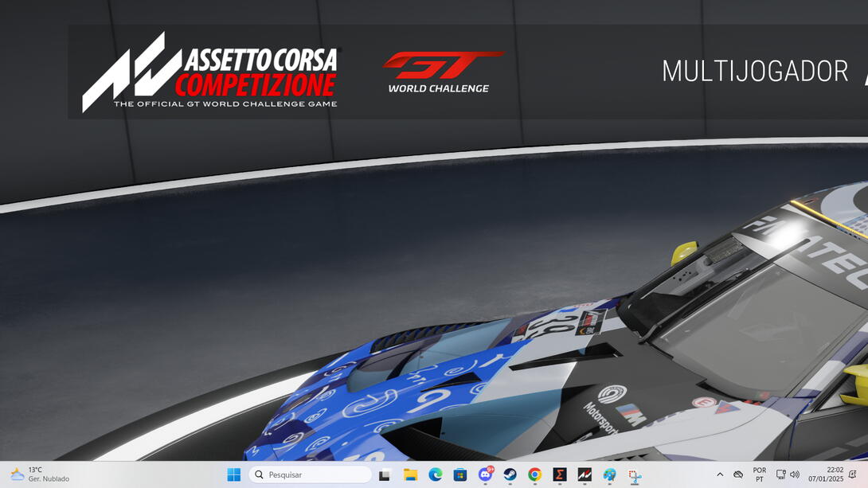Open the Paint app on the taskbar

[609, 474]
